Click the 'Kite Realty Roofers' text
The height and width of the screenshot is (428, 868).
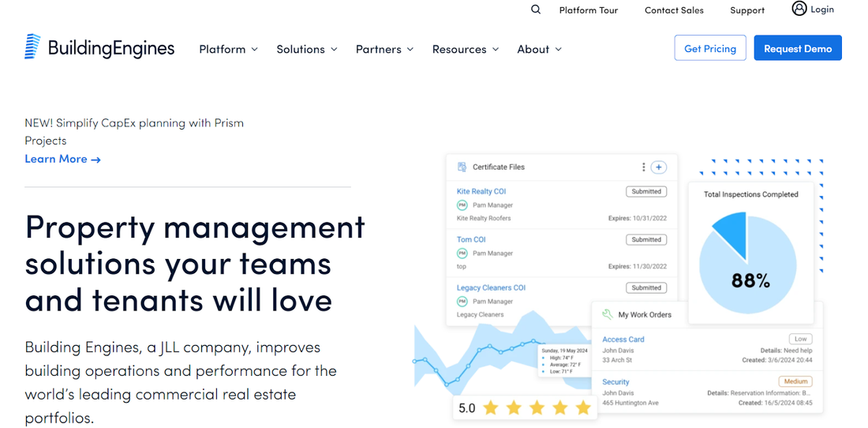[484, 218]
